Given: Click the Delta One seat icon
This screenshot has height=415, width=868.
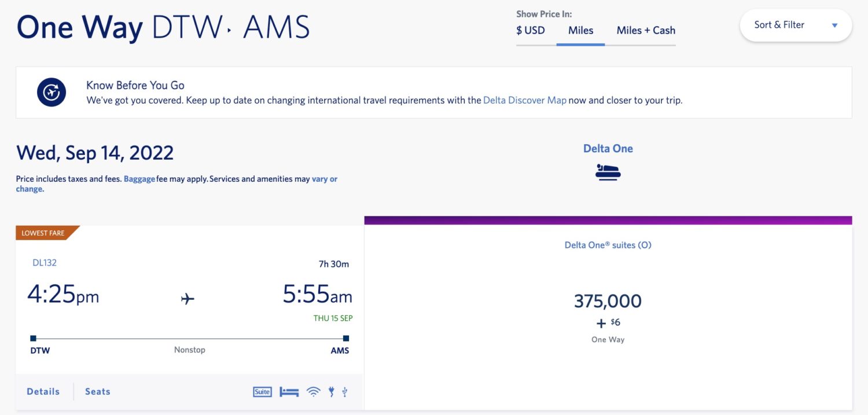Looking at the screenshot, I should click(608, 171).
